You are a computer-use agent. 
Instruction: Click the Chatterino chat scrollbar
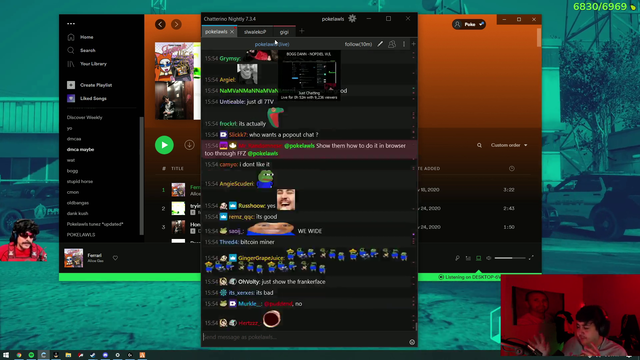point(416,327)
